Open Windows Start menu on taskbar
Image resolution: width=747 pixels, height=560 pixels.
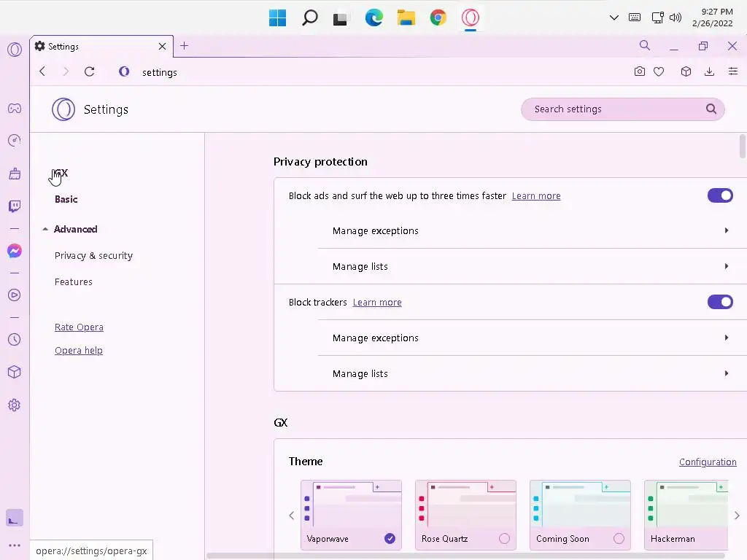click(277, 18)
